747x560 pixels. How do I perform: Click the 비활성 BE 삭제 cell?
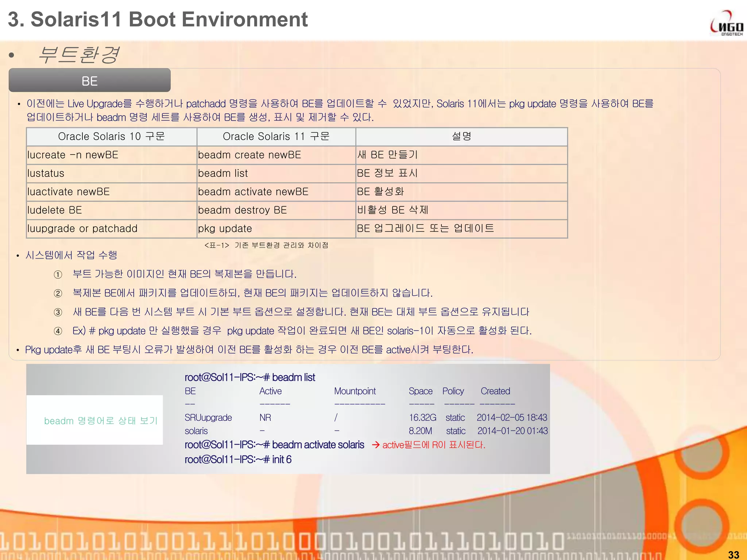461,210
